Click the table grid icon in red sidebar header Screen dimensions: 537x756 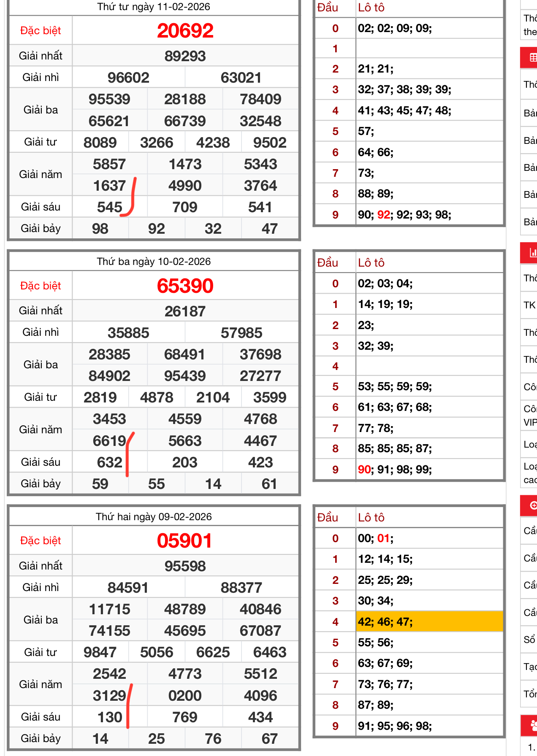pyautogui.click(x=533, y=58)
